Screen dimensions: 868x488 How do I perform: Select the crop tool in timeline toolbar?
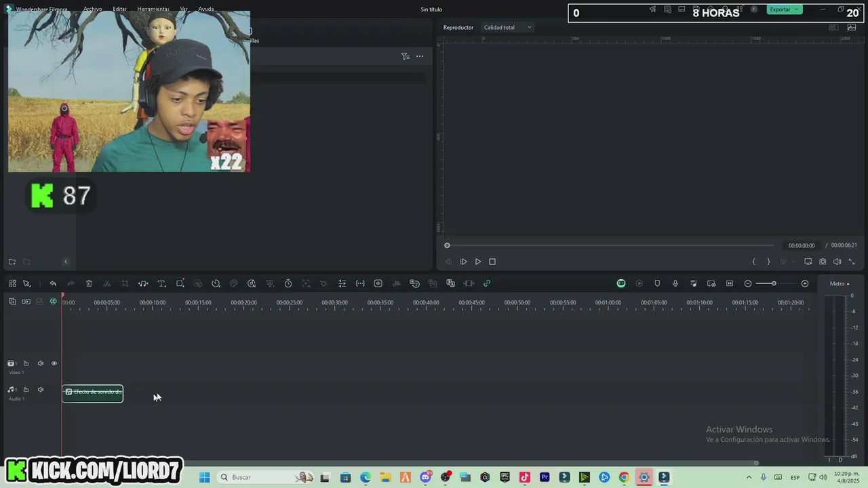[125, 283]
